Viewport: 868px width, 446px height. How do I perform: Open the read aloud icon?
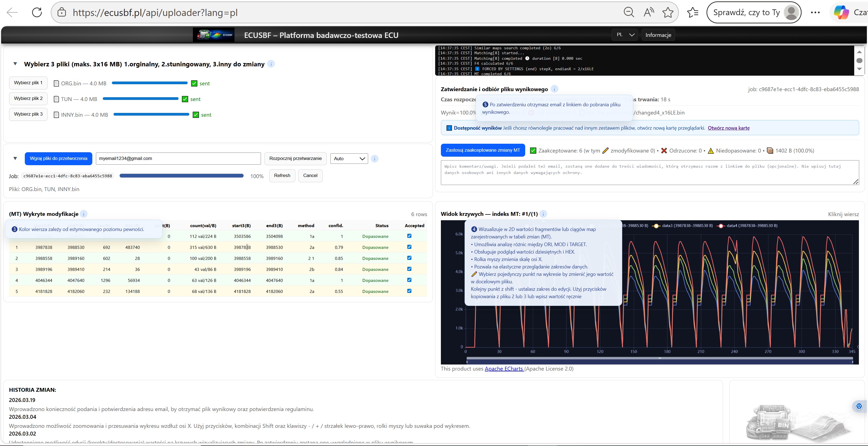point(648,13)
